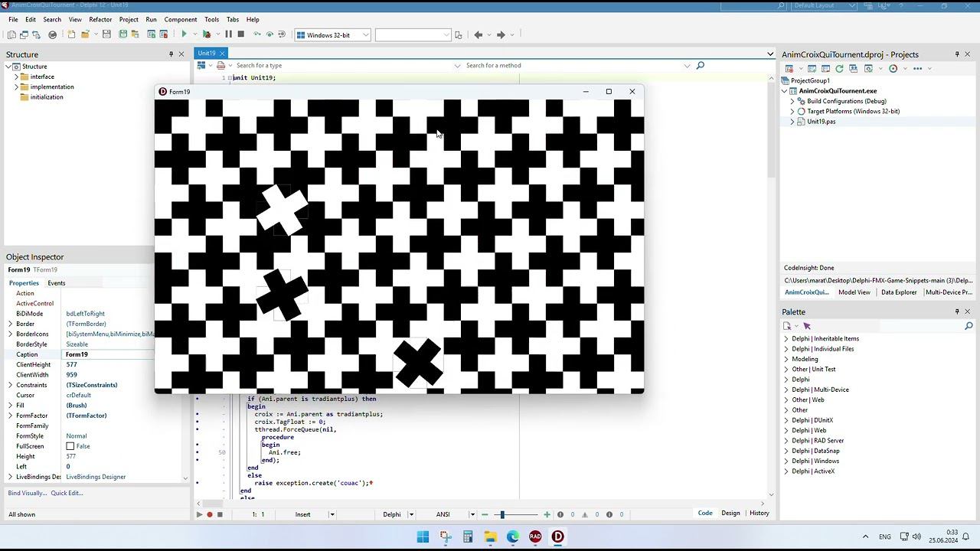Expand the implementation node in Structure
This screenshot has width=980, height=551.
pos(16,86)
